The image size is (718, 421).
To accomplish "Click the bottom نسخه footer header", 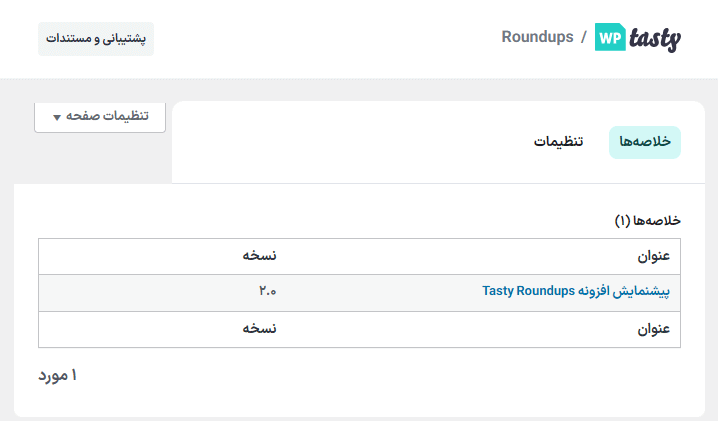I will tap(258, 329).
